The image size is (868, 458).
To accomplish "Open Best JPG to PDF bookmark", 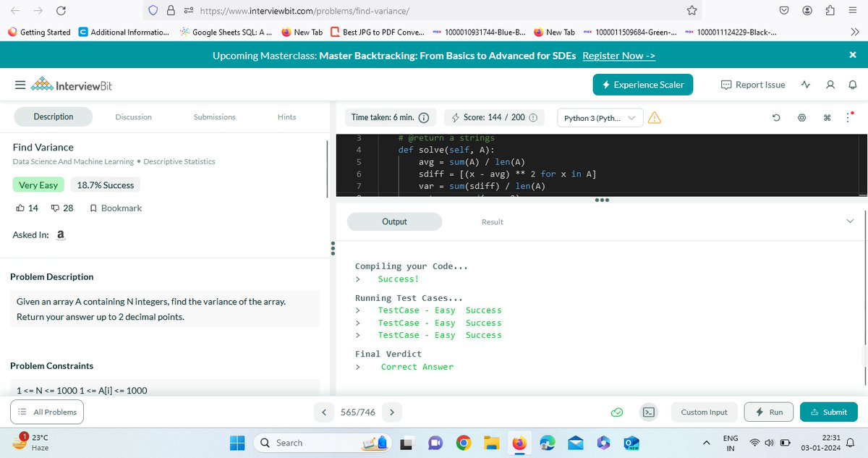I will pyautogui.click(x=378, y=32).
